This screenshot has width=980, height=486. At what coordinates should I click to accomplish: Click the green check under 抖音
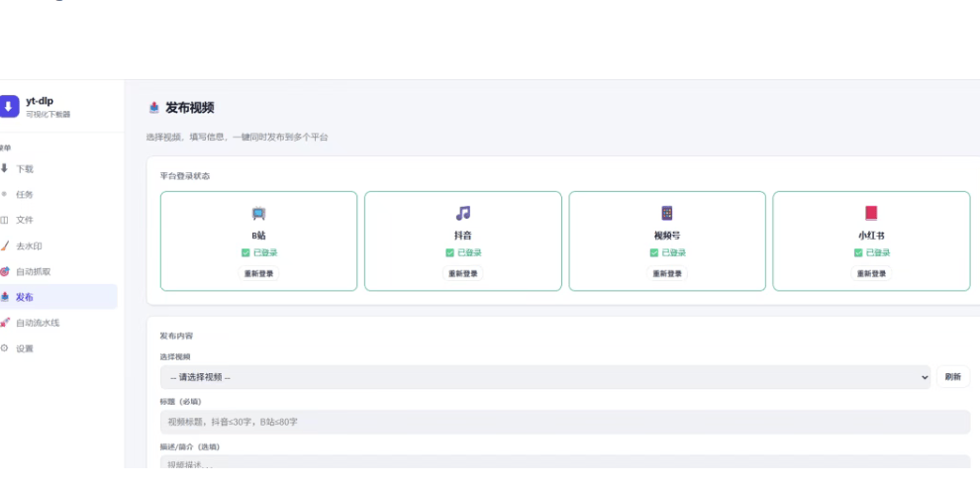point(449,253)
